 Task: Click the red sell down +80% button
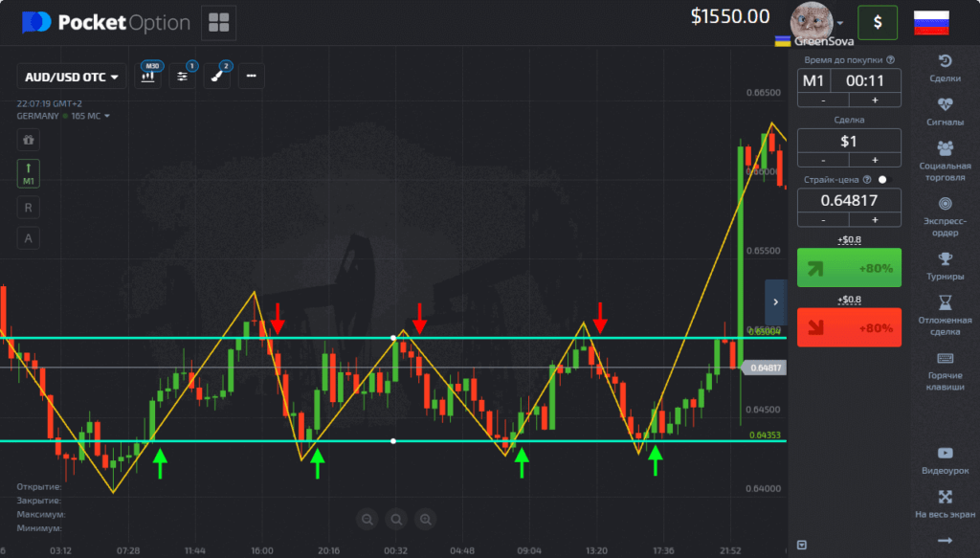pyautogui.click(x=849, y=327)
